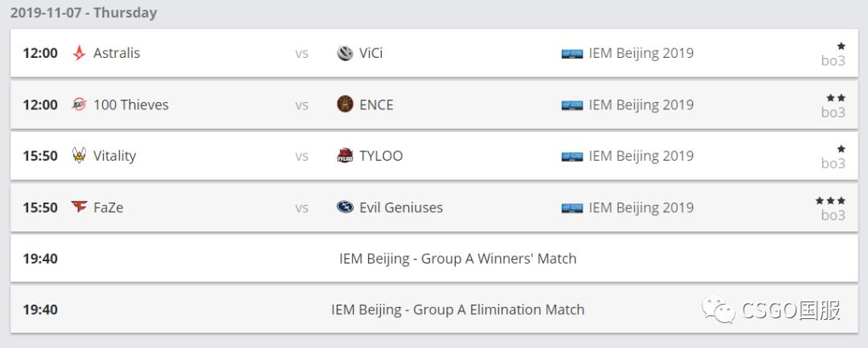Open the Astralis team name link

117,53
